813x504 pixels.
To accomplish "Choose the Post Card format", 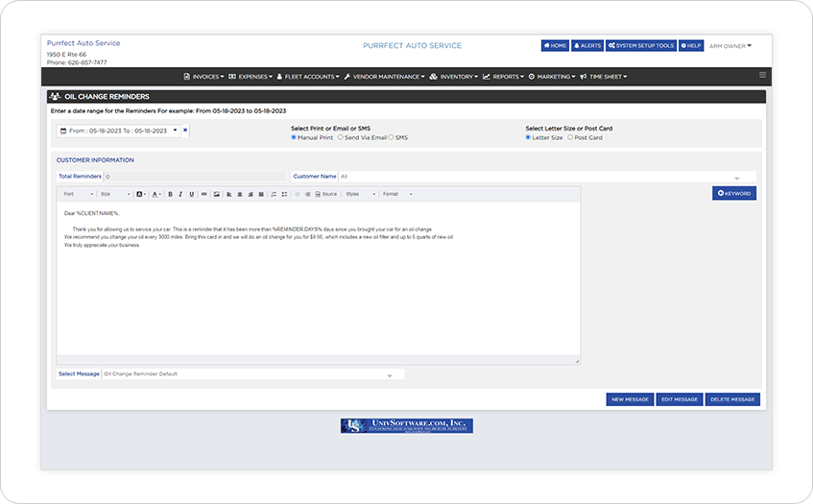I will (x=570, y=137).
